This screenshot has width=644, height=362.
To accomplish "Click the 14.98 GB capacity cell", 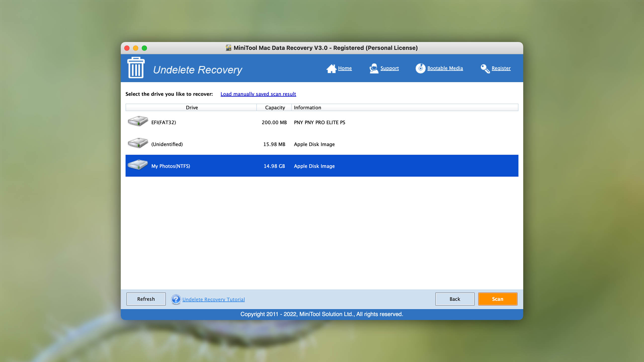I will [274, 166].
